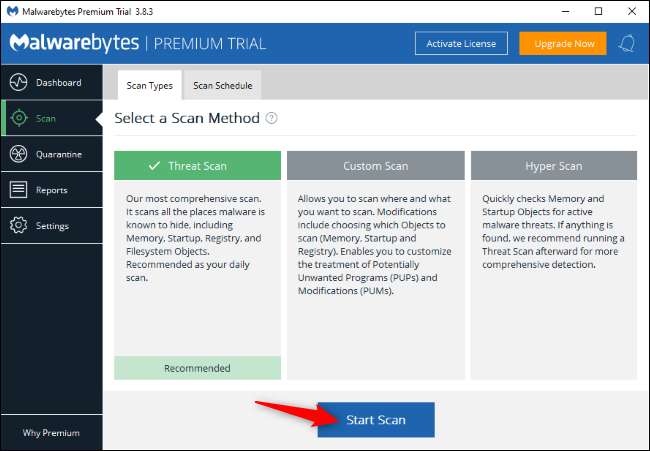Switch to the Scan Schedule tab
This screenshot has width=650, height=451.
click(223, 85)
